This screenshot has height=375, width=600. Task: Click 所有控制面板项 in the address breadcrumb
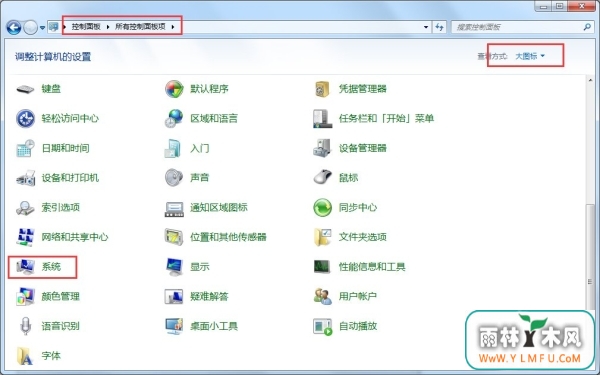pyautogui.click(x=140, y=27)
